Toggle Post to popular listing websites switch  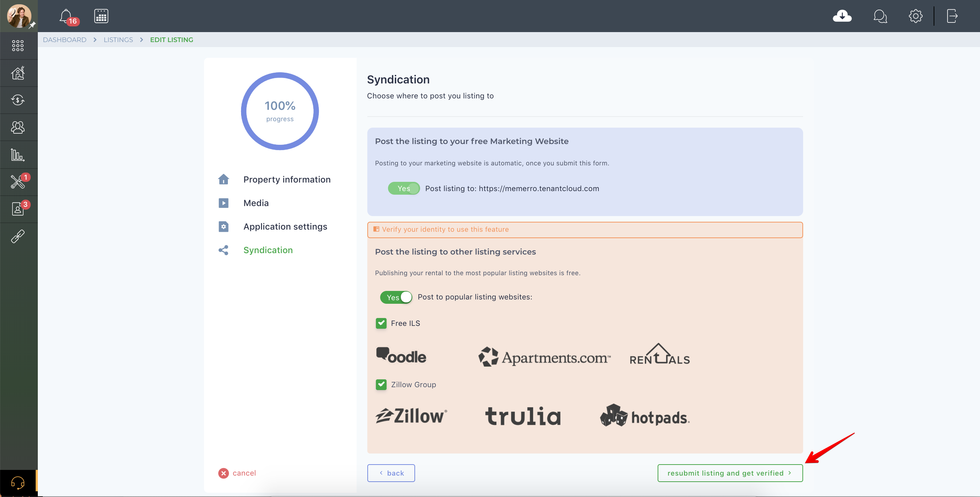pyautogui.click(x=396, y=297)
